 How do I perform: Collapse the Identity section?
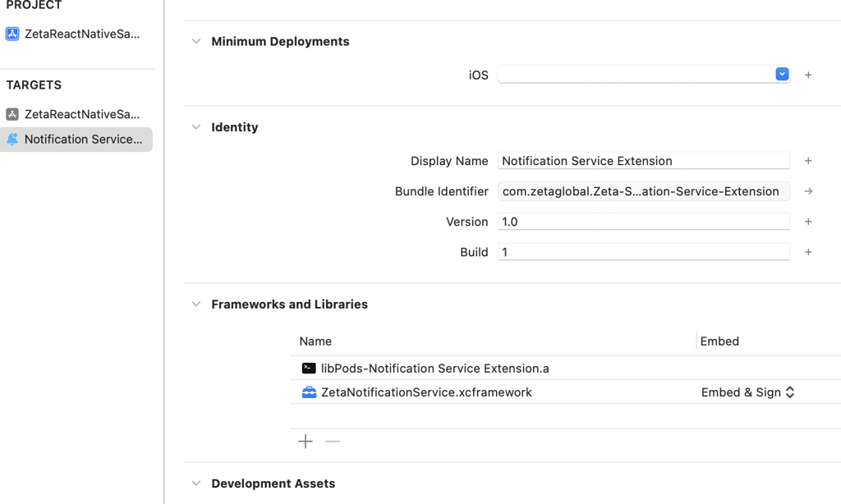point(195,127)
